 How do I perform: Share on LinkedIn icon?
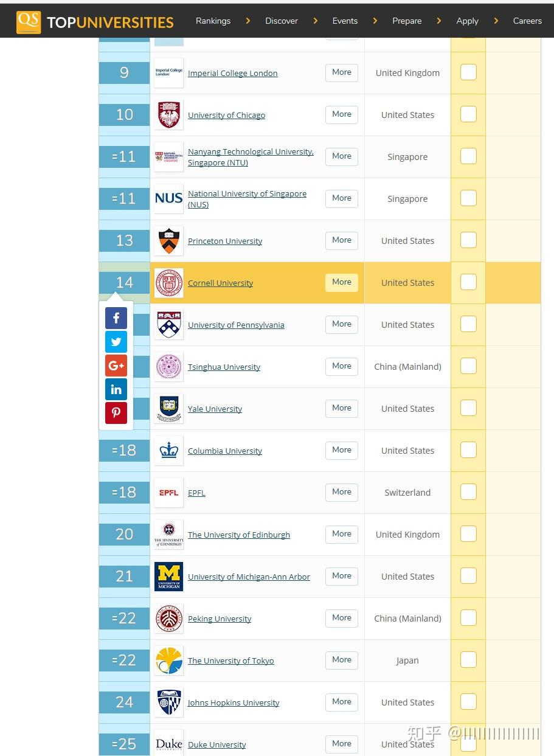(x=116, y=389)
